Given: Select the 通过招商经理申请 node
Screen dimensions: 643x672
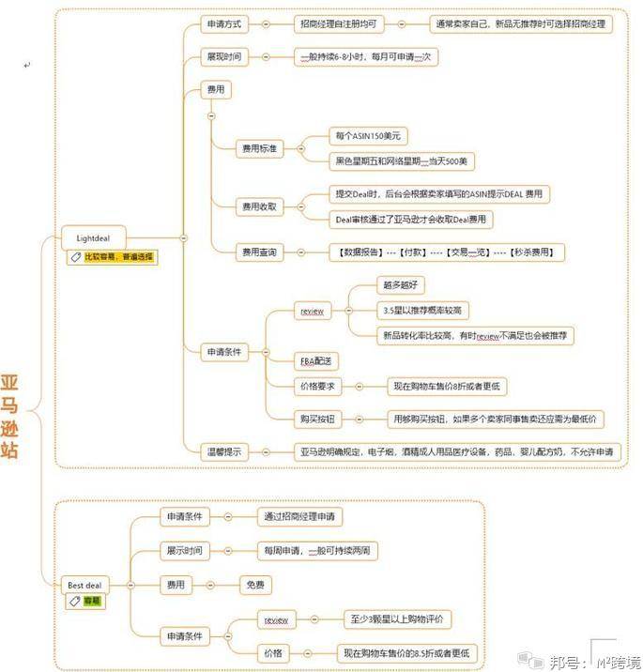Looking at the screenshot, I should pyautogui.click(x=299, y=517).
